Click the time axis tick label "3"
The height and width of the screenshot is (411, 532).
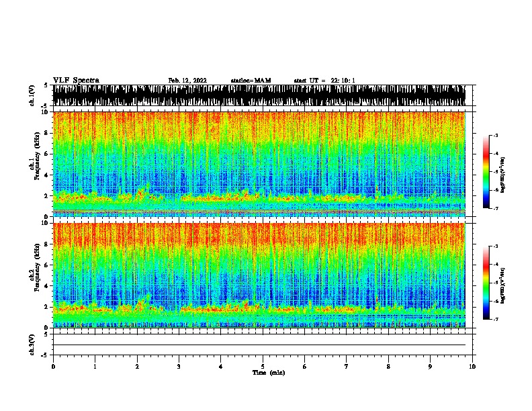pos(179,367)
